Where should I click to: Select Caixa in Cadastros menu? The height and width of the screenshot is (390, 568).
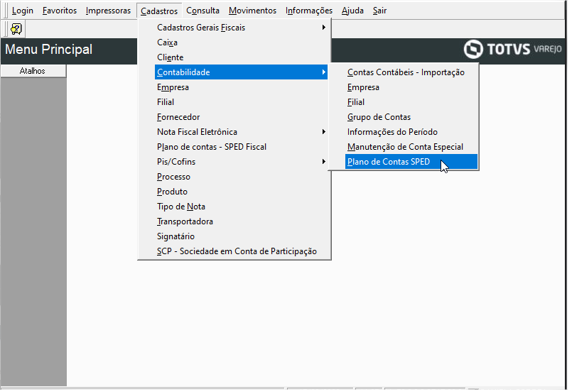click(241, 42)
